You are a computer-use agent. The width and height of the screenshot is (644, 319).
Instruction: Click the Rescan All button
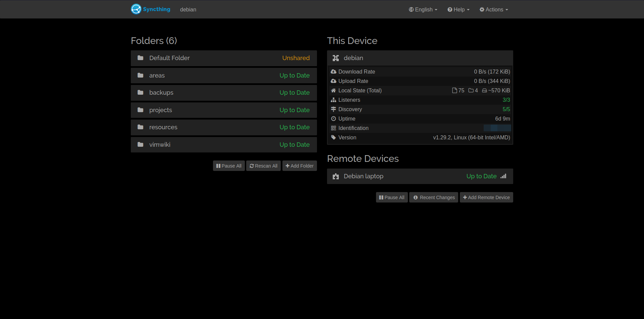coord(263,166)
